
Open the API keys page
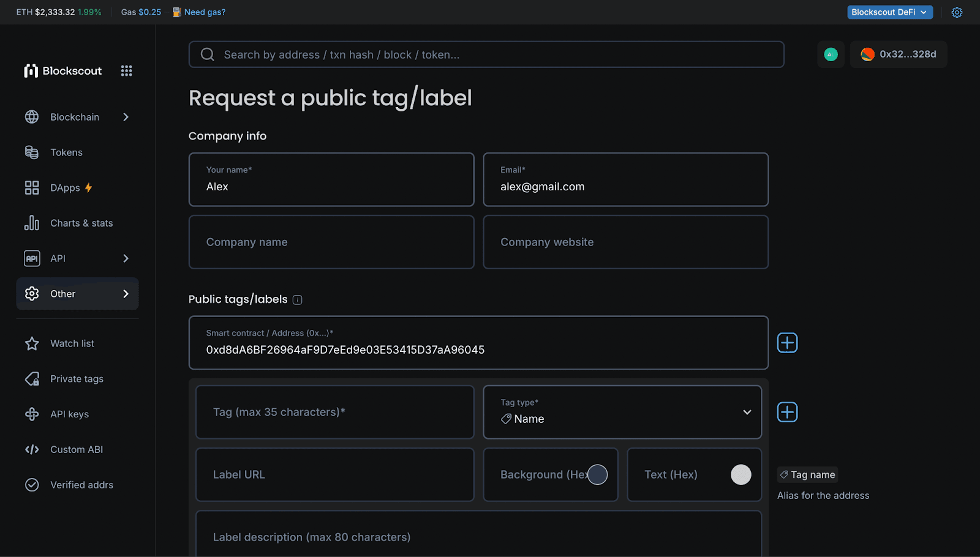(x=69, y=414)
